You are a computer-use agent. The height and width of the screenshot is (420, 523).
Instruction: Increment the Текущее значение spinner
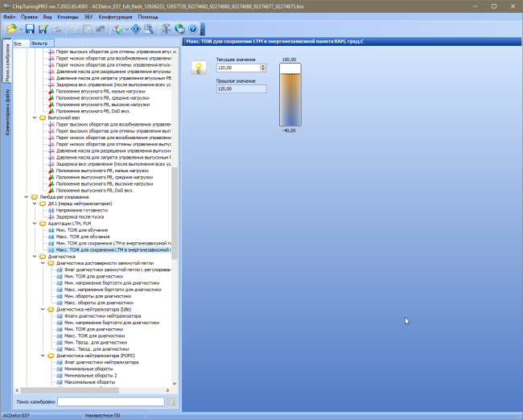coord(263,66)
